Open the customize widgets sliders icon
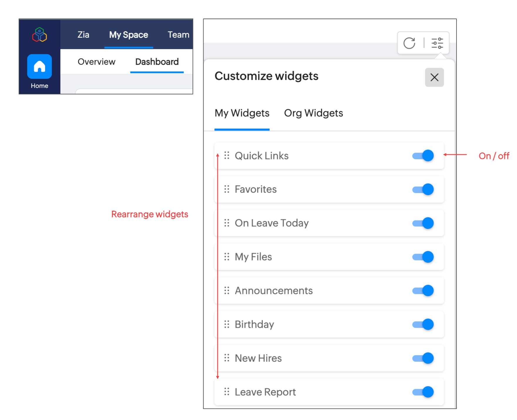Viewport: 517px width, 420px height. (437, 43)
